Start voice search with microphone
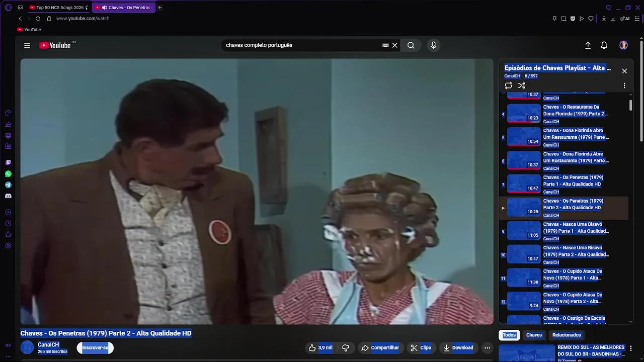This screenshot has width=644, height=362. tap(434, 45)
